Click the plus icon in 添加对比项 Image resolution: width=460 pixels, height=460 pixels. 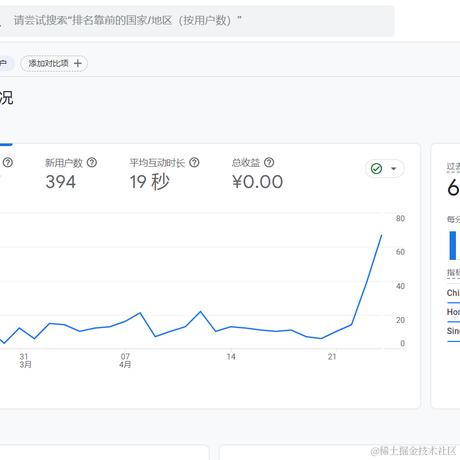coord(78,63)
